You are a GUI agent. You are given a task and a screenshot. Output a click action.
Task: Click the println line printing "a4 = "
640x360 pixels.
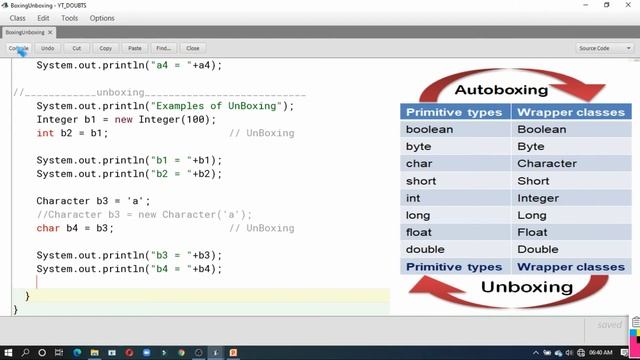pos(129,65)
